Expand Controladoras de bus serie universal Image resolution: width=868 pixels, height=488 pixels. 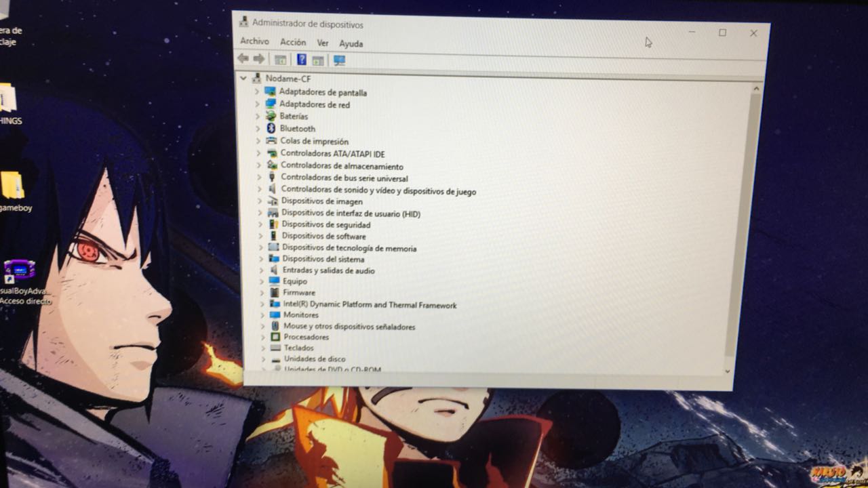point(258,178)
